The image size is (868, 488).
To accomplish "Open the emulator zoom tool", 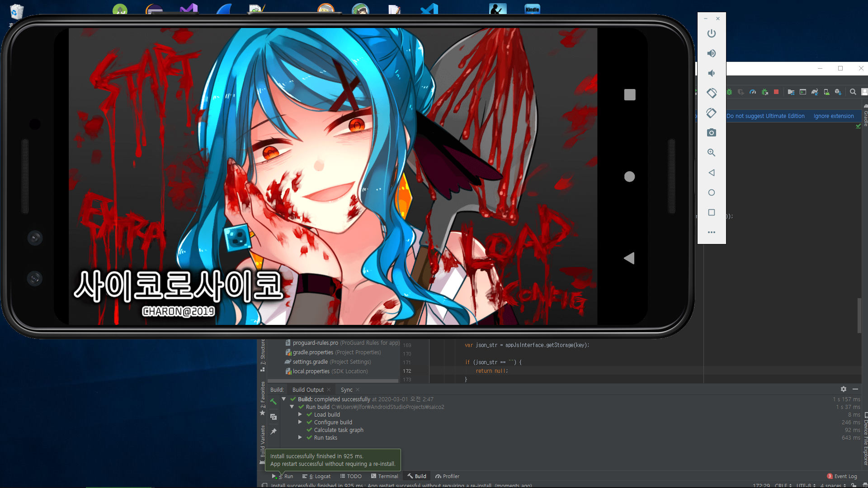I will pos(712,153).
